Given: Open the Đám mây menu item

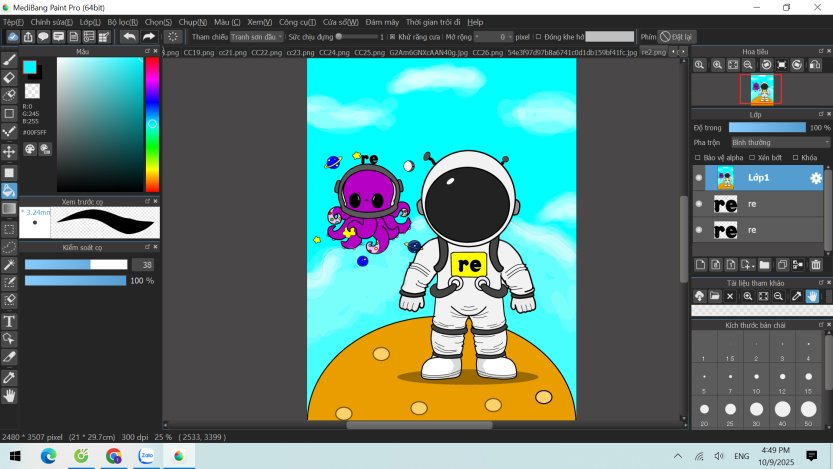Looking at the screenshot, I should pos(382,22).
